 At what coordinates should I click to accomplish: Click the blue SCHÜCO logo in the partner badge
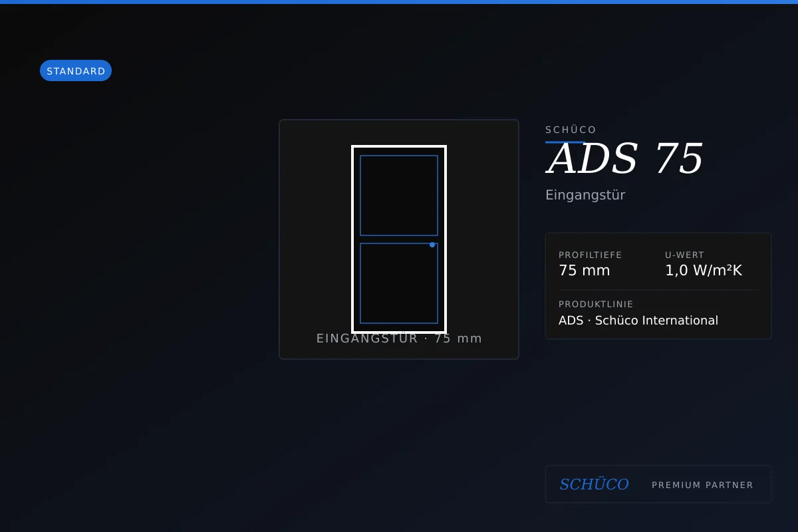click(594, 484)
